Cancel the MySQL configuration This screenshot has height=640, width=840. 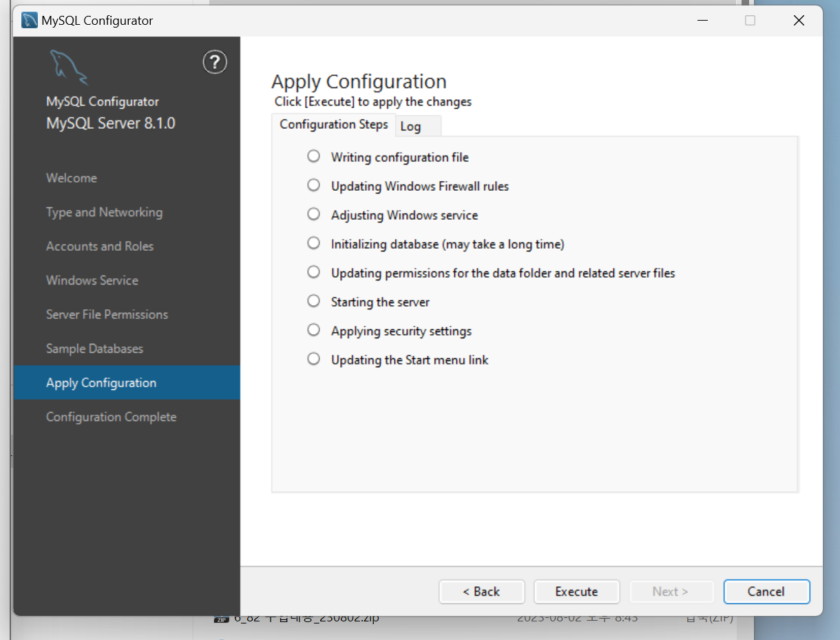766,592
